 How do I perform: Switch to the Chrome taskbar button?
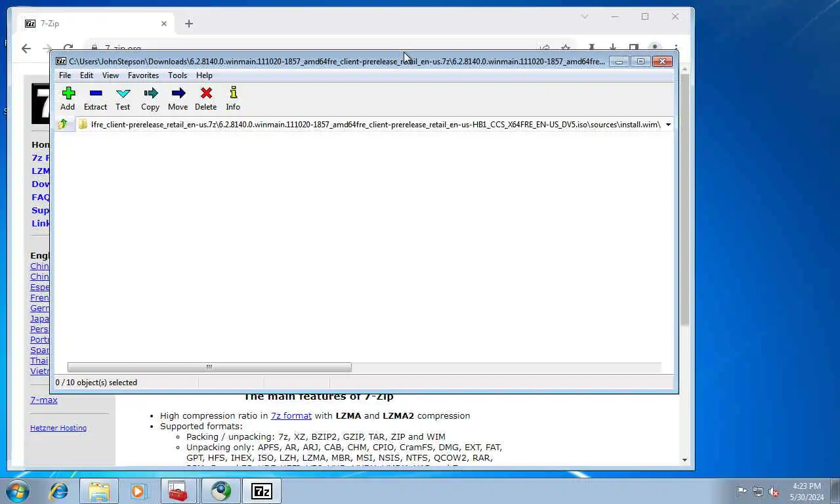click(221, 491)
